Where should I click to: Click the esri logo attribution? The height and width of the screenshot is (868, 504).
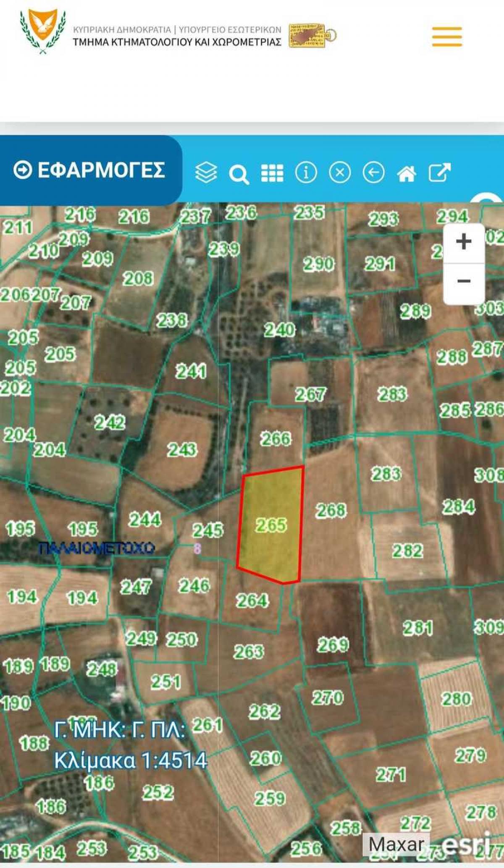pyautogui.click(x=466, y=844)
